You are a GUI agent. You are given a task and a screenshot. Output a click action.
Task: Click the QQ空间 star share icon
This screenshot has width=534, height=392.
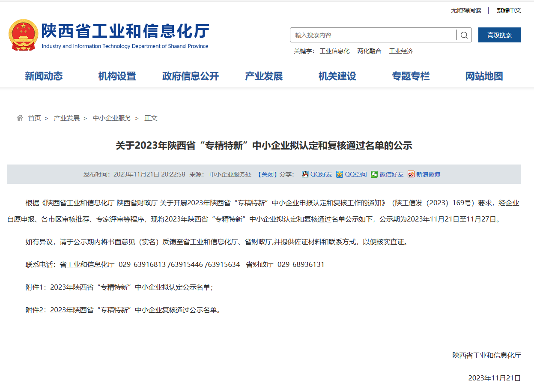[340, 174]
